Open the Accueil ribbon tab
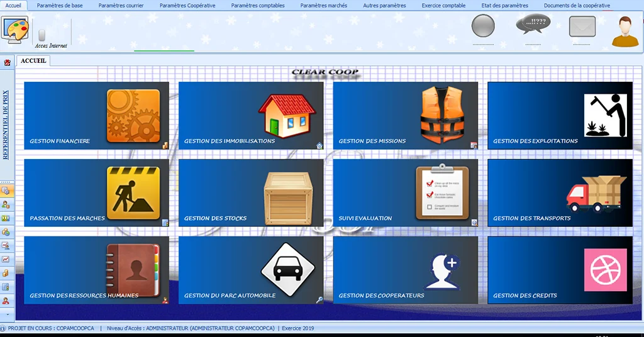This screenshot has height=337, width=644. 13,5
